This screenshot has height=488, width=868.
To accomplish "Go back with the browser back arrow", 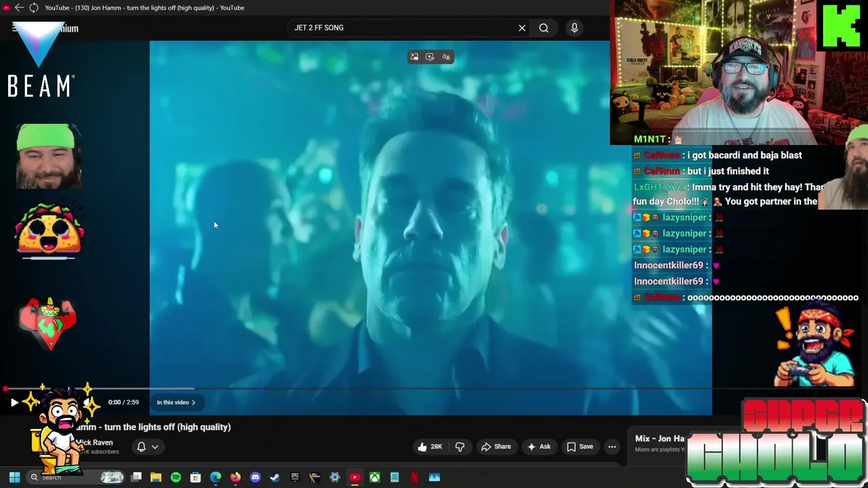I will point(19,7).
